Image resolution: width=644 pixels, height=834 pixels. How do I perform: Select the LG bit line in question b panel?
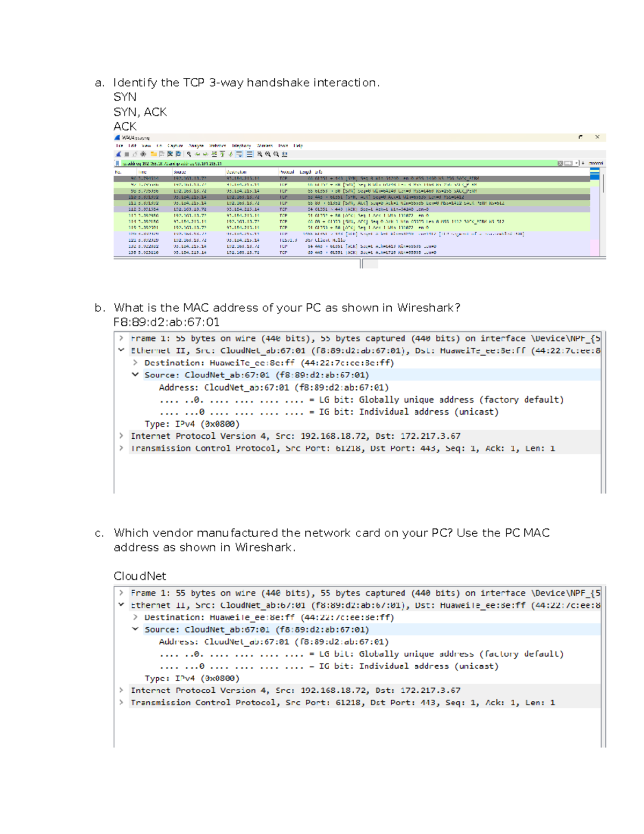tap(362, 400)
